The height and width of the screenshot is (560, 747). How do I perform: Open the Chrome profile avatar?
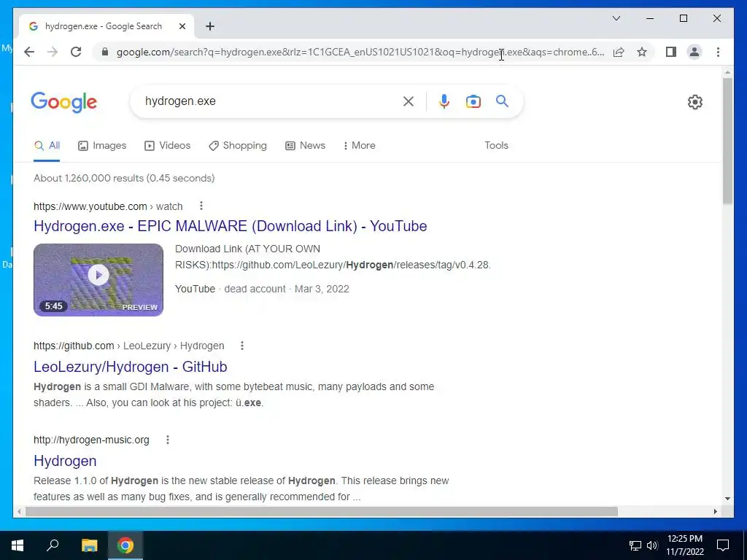694,52
